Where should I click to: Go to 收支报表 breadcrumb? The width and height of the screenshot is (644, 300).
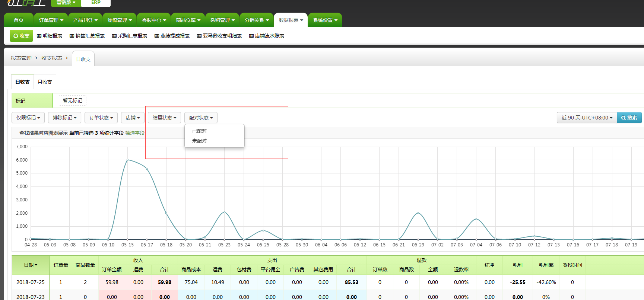coord(52,58)
